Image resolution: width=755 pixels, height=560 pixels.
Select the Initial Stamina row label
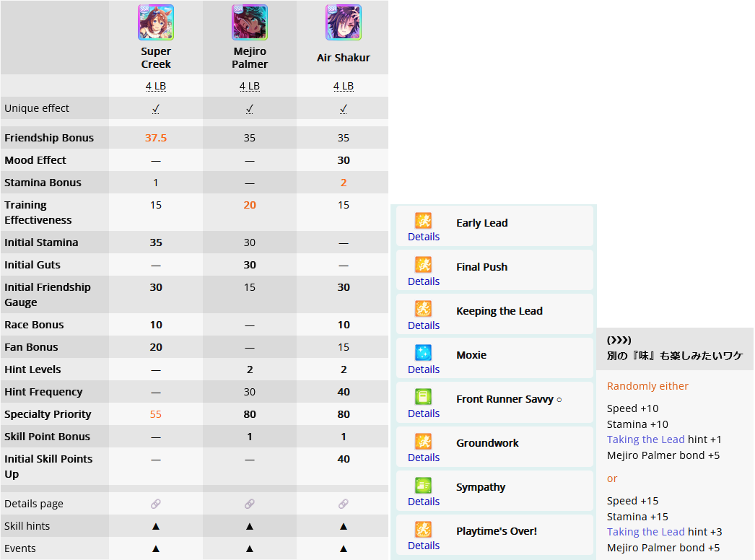tap(41, 242)
